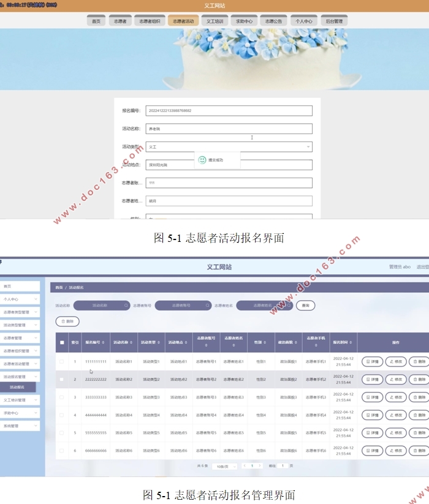This screenshot has height=504, width=429.
Task: Sort by the 志愿者账号 column sort icon
Action: tap(206, 345)
